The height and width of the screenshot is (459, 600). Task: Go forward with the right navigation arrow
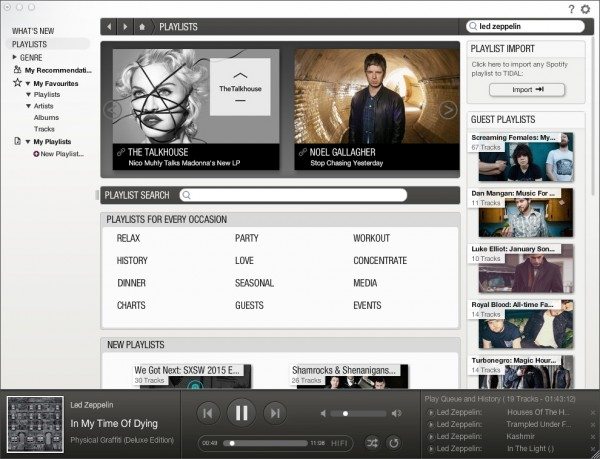click(x=125, y=27)
